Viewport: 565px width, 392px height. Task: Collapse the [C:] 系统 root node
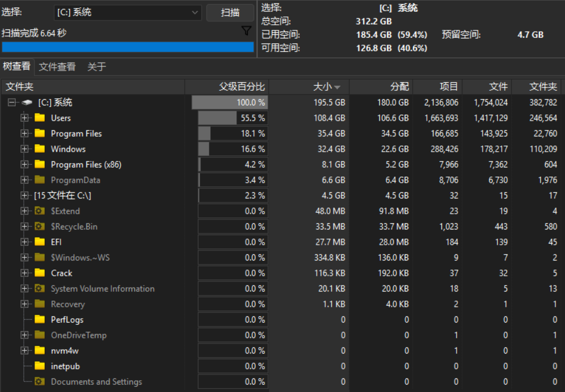tap(12, 103)
